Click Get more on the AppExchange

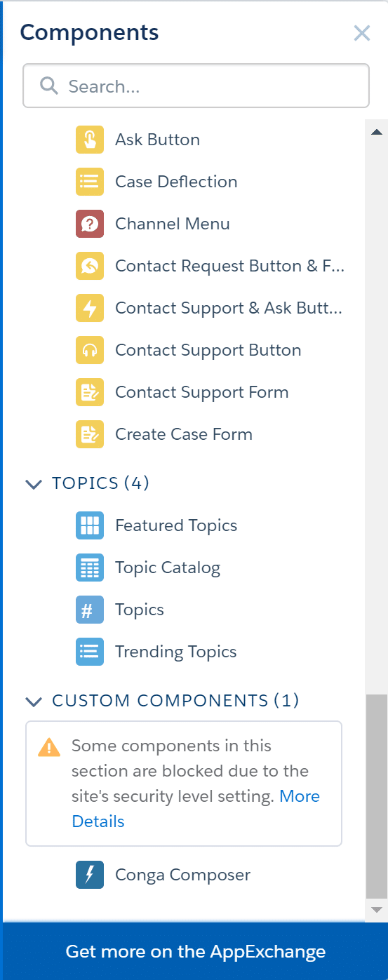[196, 951]
